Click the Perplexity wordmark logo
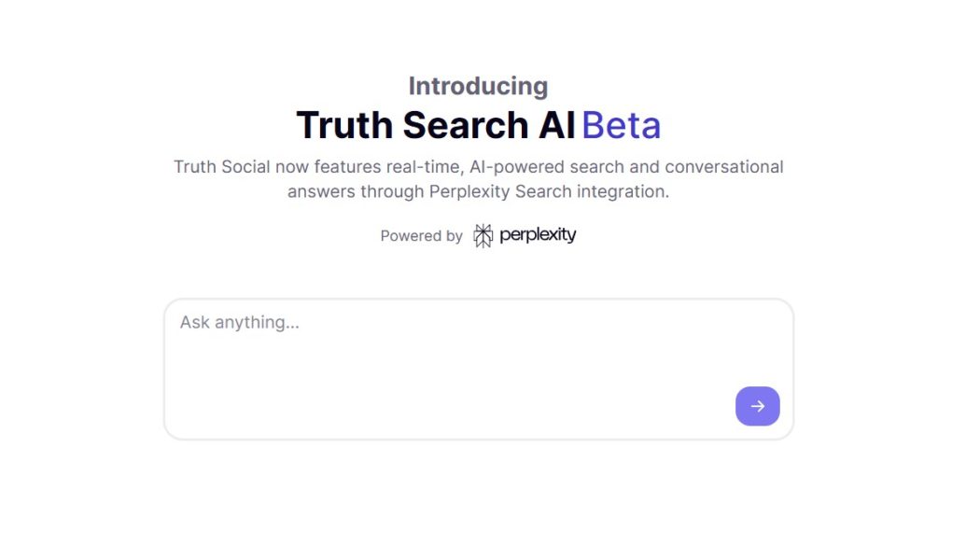 [538, 235]
